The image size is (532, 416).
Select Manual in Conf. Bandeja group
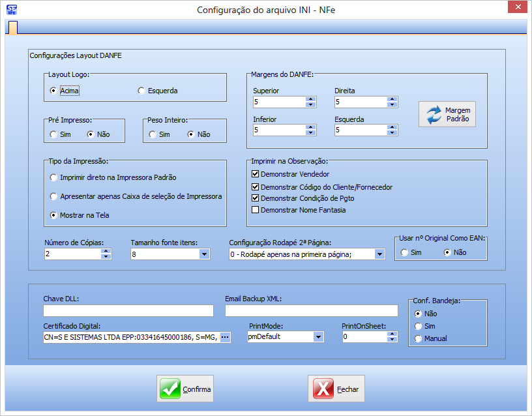(419, 338)
